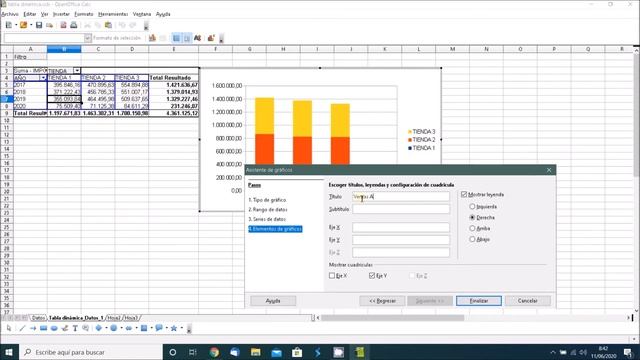Select the Arriba legend position
Image resolution: width=640 pixels, height=360 pixels.
(x=472, y=228)
